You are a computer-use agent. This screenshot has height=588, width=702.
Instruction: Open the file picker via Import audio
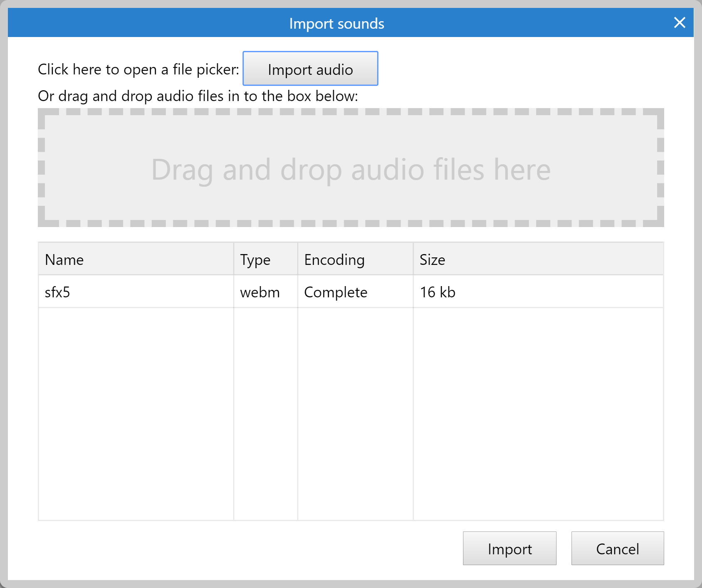(x=310, y=69)
